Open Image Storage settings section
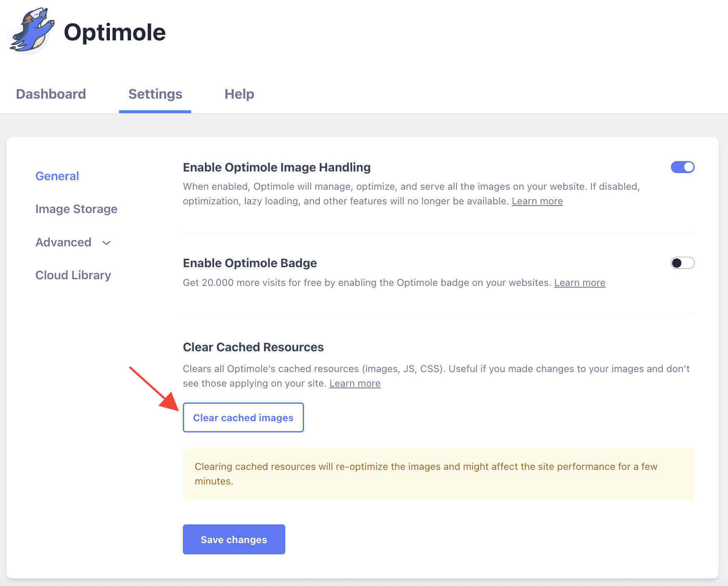Image resolution: width=728 pixels, height=586 pixels. pos(76,209)
